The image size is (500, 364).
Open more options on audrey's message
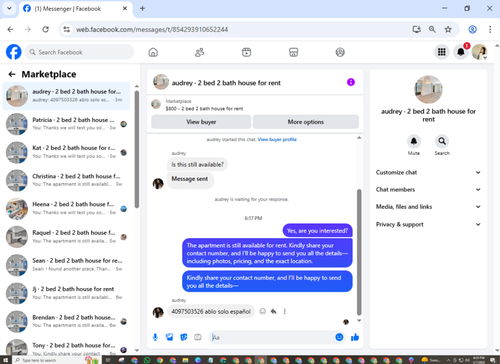tap(284, 311)
